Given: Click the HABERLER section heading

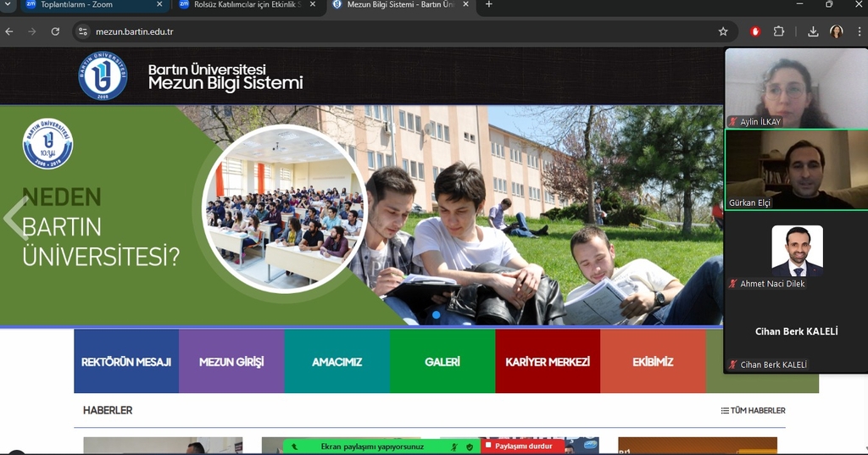Looking at the screenshot, I should tap(108, 410).
